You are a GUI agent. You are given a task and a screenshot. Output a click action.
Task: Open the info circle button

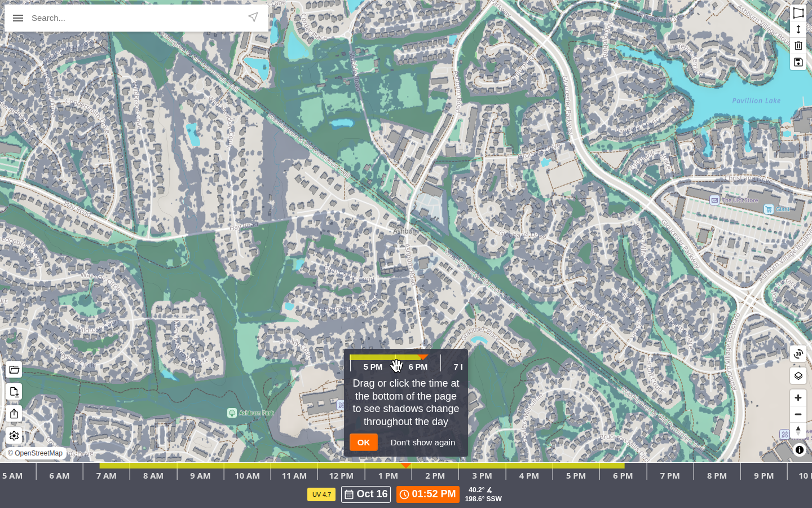pos(799,450)
